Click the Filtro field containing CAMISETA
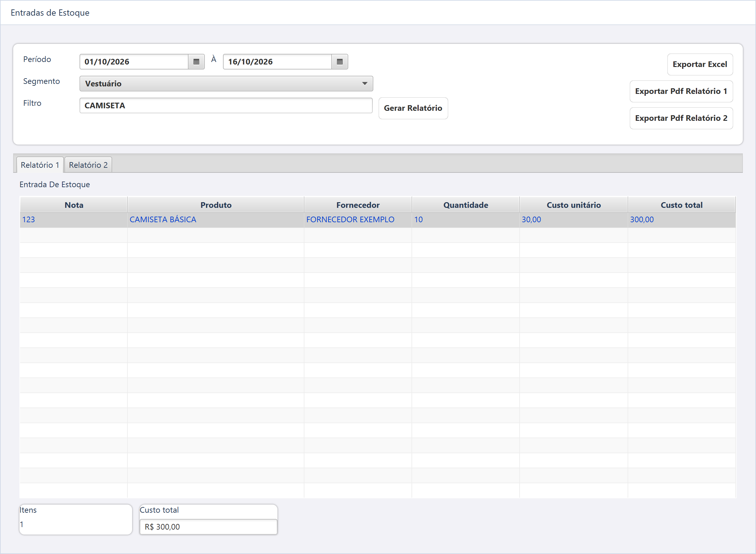 click(226, 106)
